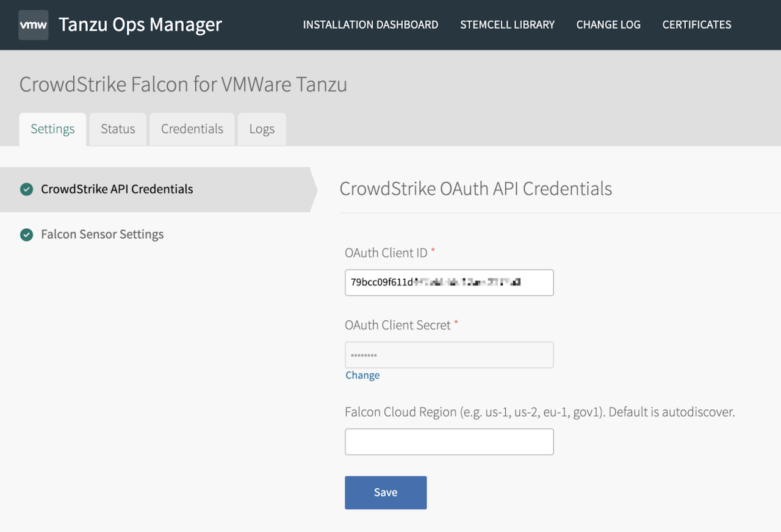
Task: Focus the Falcon Cloud Region field
Action: click(x=449, y=442)
